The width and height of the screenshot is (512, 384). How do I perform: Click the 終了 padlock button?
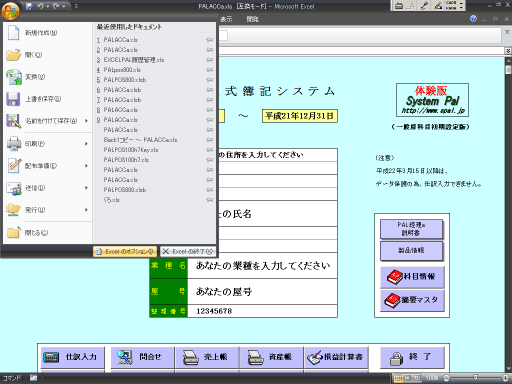pos(412,357)
